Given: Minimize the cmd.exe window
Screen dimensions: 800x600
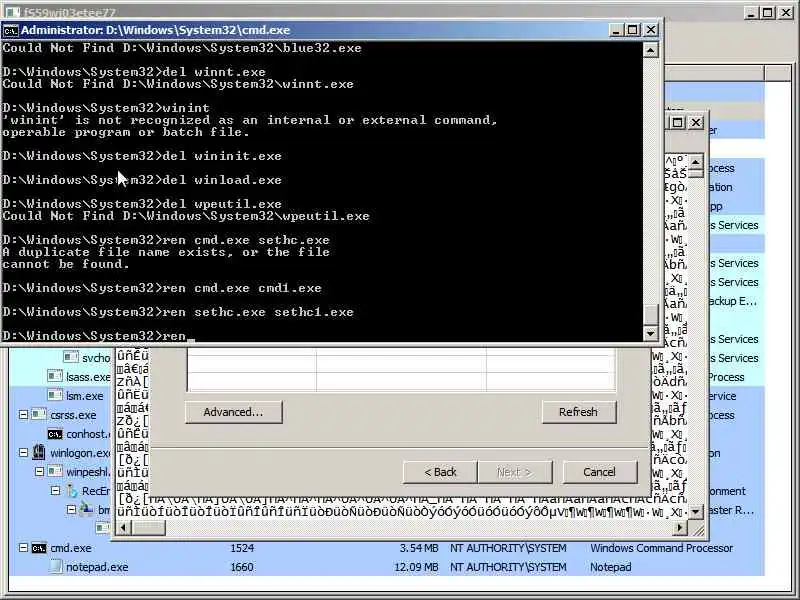Looking at the screenshot, I should tap(616, 30).
